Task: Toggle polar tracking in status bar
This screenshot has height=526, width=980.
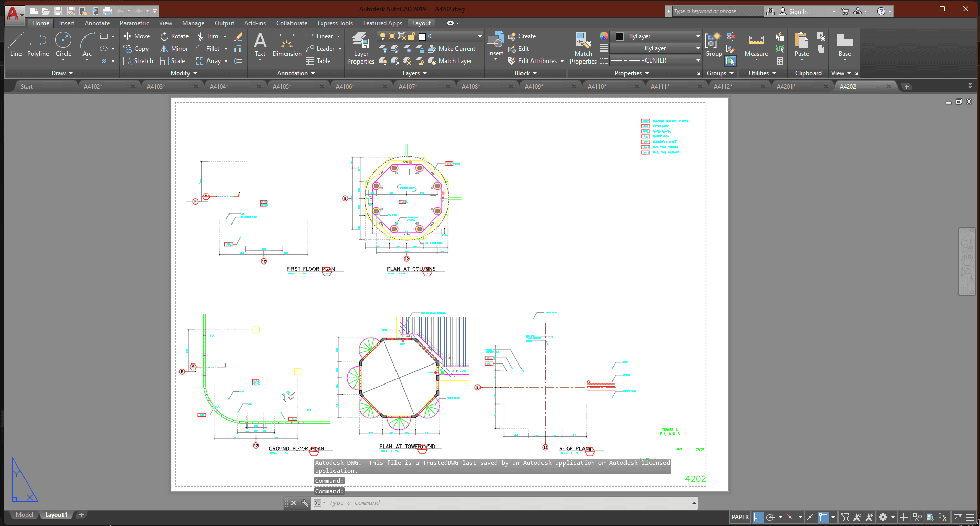Action: [770, 517]
